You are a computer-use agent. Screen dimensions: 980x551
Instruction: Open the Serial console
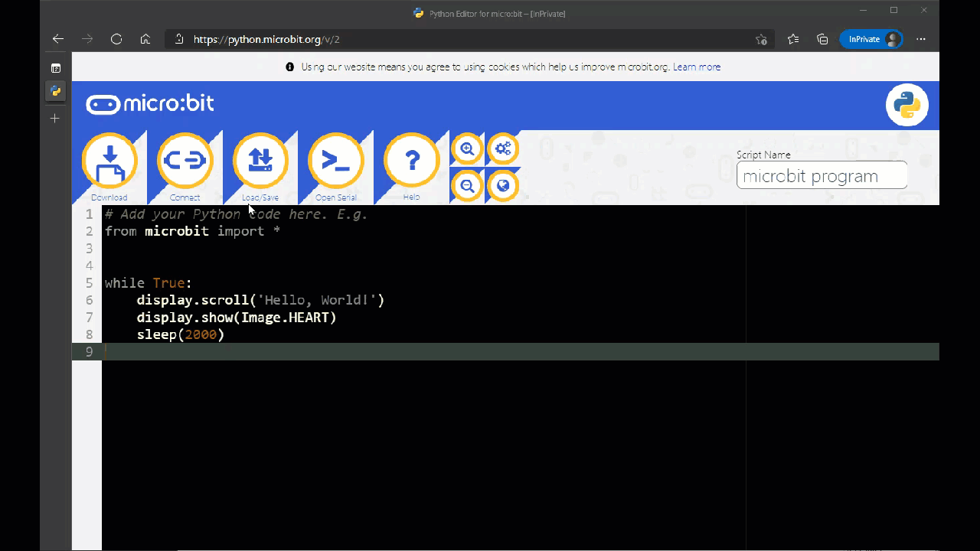[x=335, y=162]
